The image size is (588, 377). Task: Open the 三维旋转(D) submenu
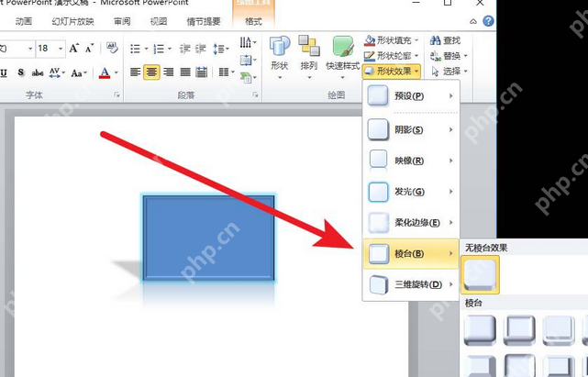click(x=411, y=284)
